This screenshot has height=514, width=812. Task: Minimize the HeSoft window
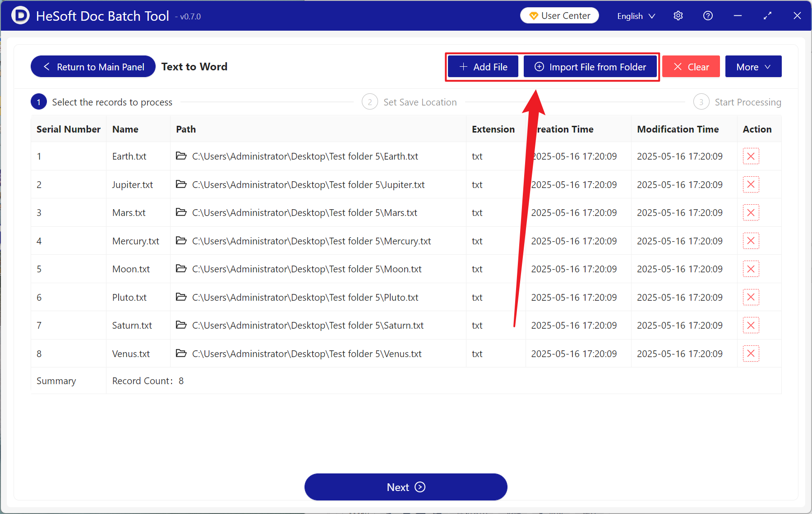coord(738,16)
